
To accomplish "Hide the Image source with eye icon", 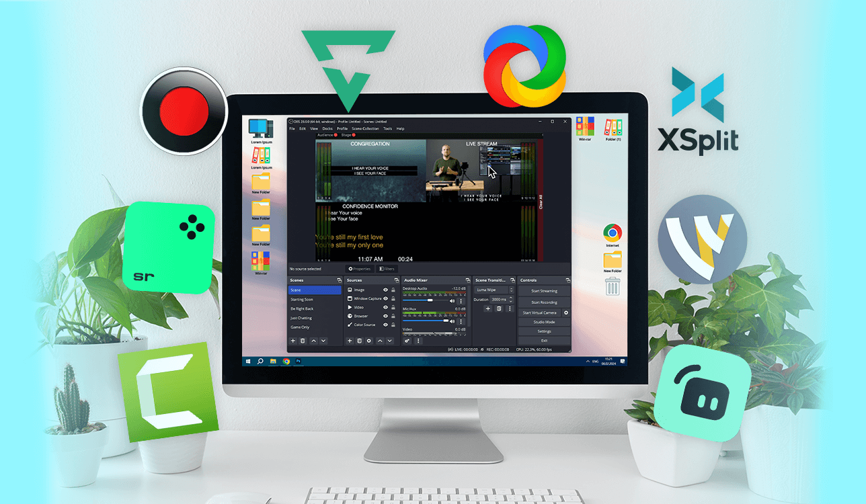I will pyautogui.click(x=385, y=290).
